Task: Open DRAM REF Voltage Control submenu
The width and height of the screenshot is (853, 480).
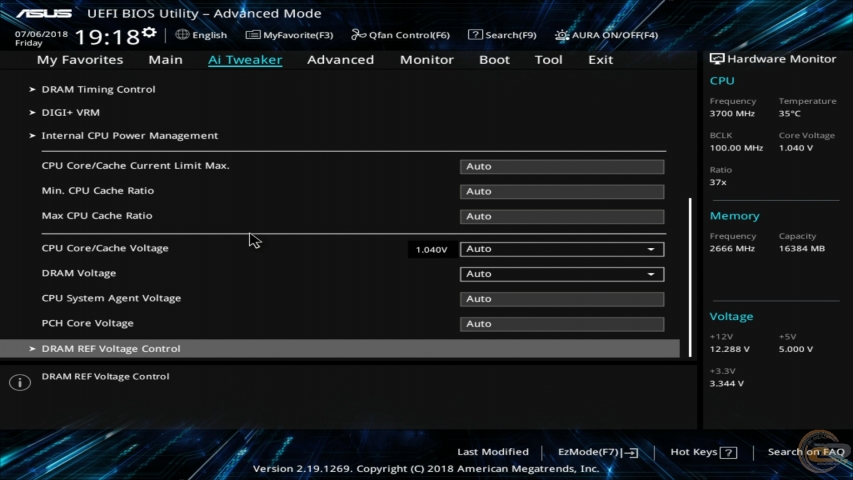Action: click(x=339, y=348)
